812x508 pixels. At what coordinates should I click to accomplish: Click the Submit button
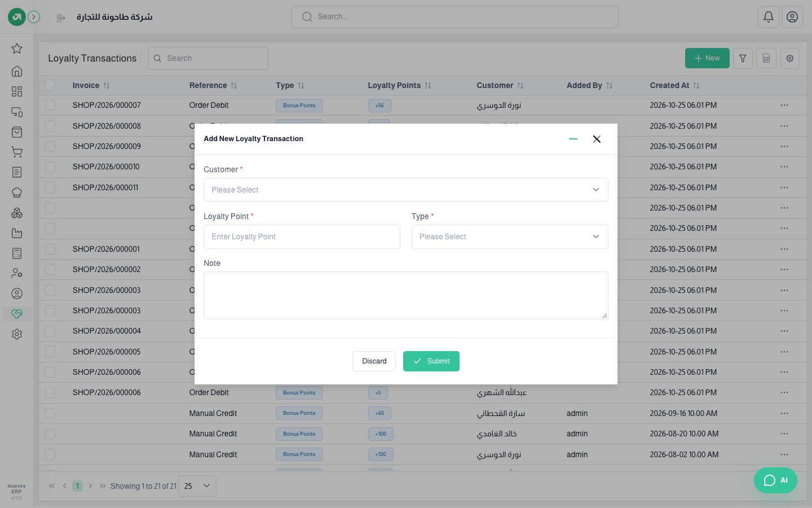coord(431,361)
